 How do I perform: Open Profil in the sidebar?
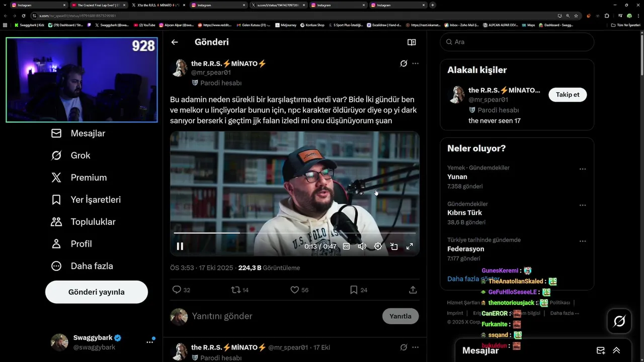coord(71,244)
